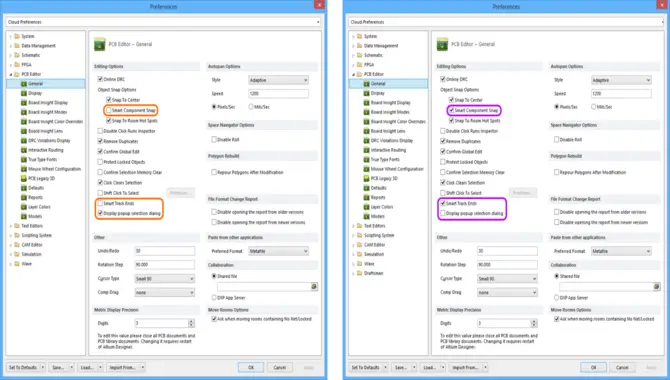Expand Data Management node in left dialog tree
Viewport: 670px width, 380px height.
pyautogui.click(x=11, y=46)
